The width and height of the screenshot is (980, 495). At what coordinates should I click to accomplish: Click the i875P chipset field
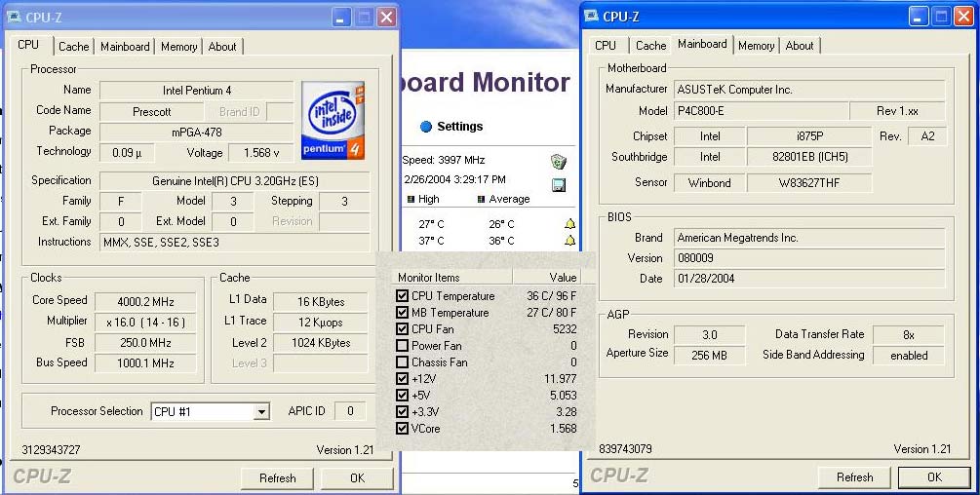coord(809,136)
